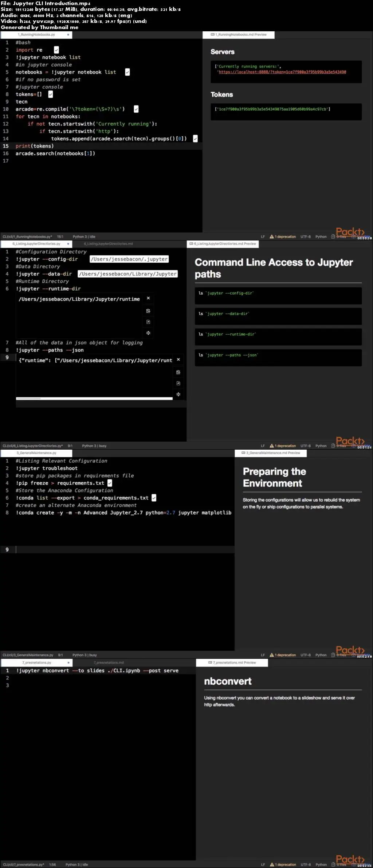Click modified dot on 6_ListingJupyterDirectories.py tab
The image size is (373, 868).
pos(68,244)
